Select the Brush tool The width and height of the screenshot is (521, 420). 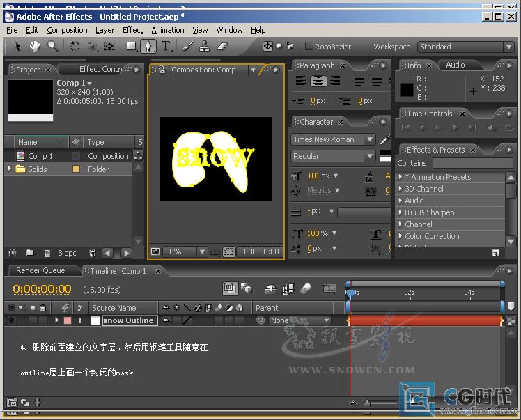click(x=188, y=46)
